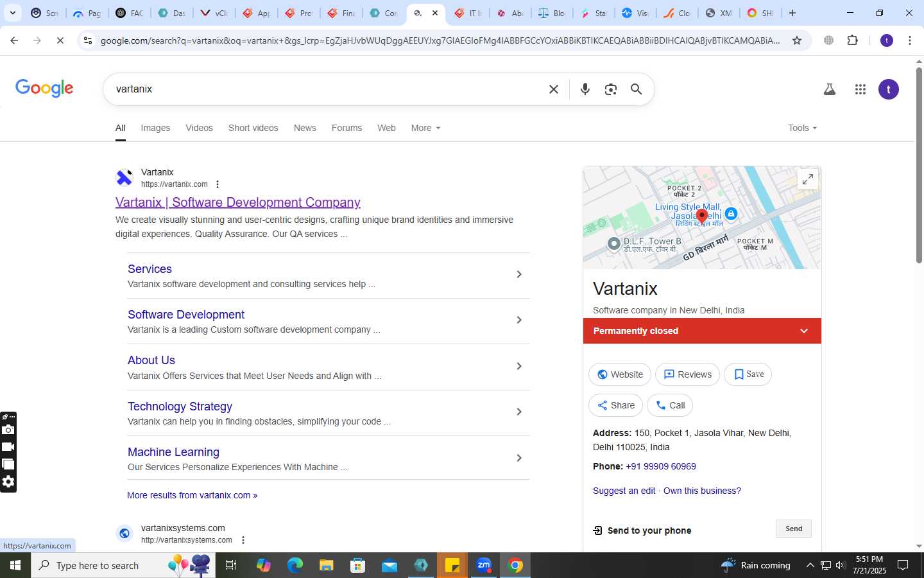Switch to the News tab
Screen dimensions: 924x578
(305, 128)
